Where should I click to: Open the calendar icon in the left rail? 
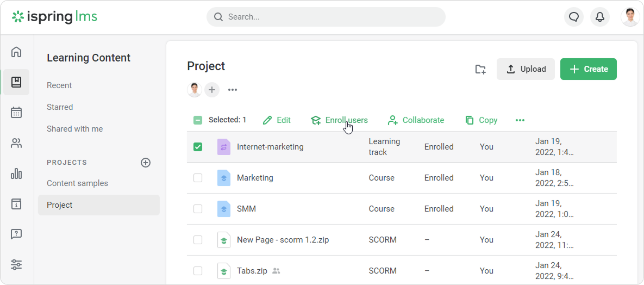tap(16, 113)
